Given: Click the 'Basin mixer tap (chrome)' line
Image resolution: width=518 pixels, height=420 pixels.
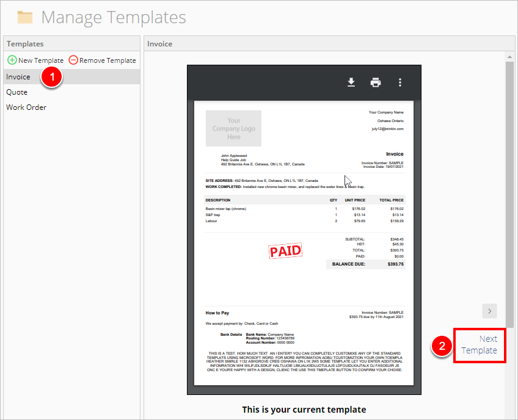Looking at the screenshot, I should (225, 209).
